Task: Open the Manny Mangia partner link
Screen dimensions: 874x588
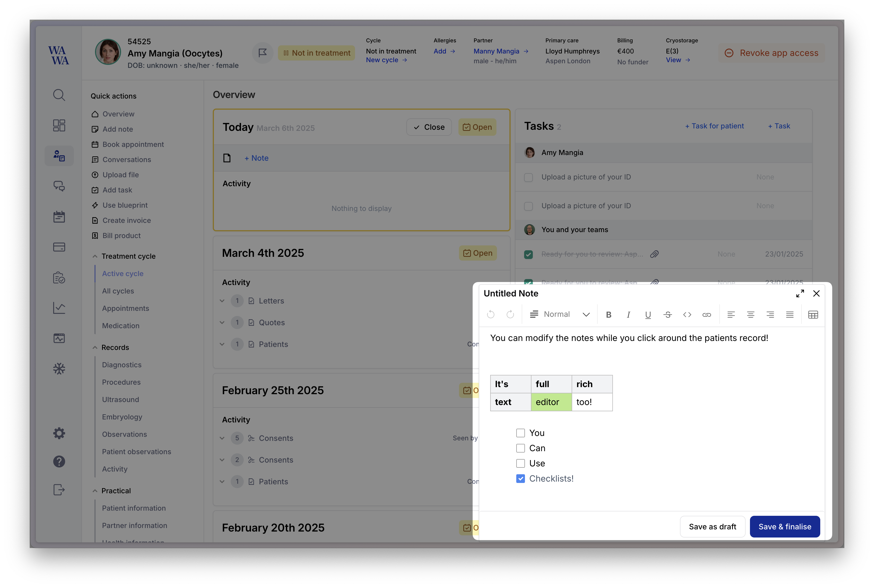Action: [x=496, y=51]
